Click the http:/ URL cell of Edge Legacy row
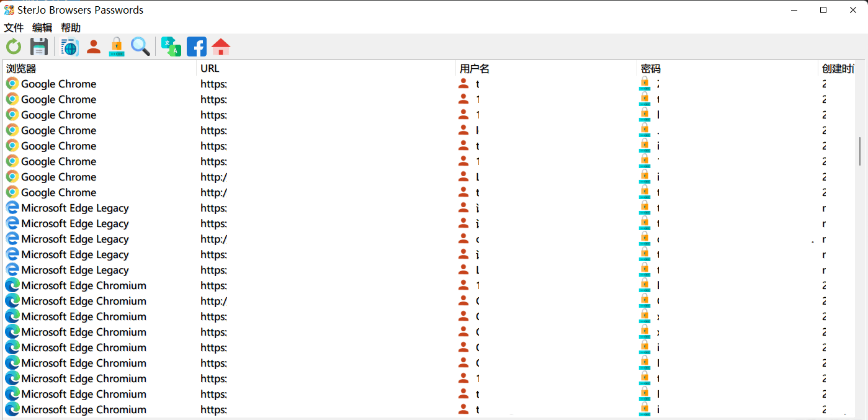This screenshot has height=420, width=868. tap(213, 239)
